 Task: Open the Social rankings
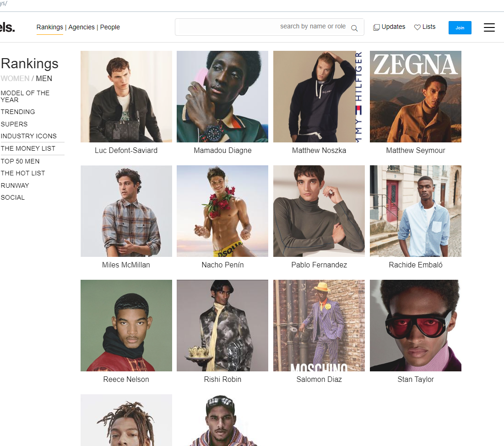point(12,197)
